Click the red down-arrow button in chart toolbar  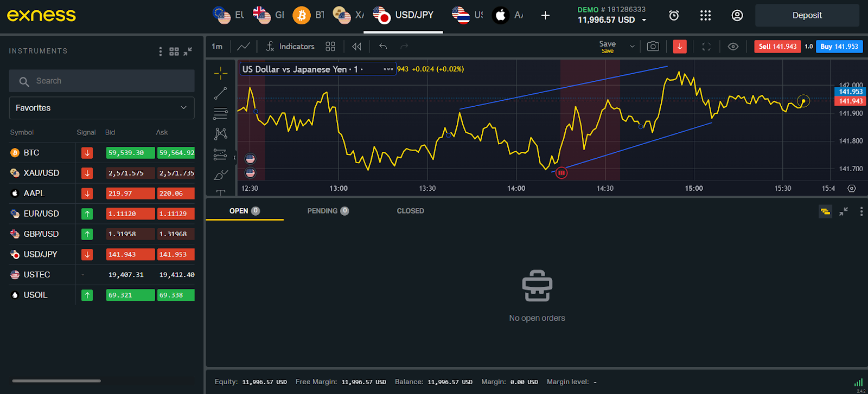pyautogui.click(x=679, y=47)
